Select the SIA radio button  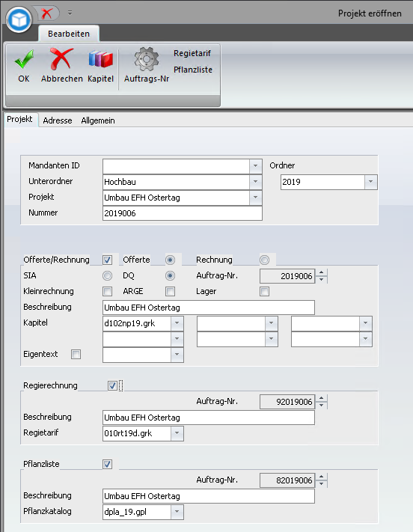click(x=107, y=275)
